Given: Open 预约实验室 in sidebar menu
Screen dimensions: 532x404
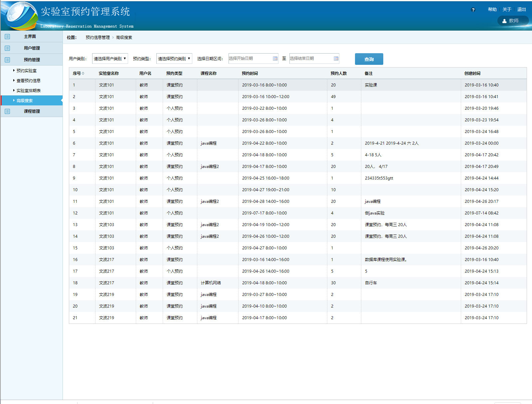Looking at the screenshot, I should (27, 71).
